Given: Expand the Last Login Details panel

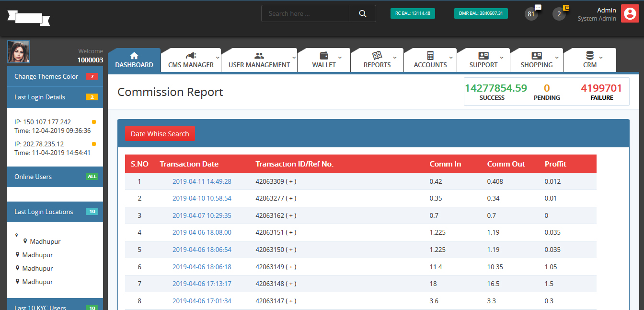Looking at the screenshot, I should click(55, 97).
